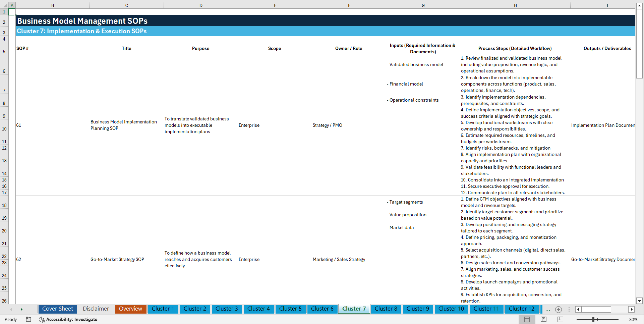Viewport: 644px width, 324px height.
Task: Switch to Cluster 12 sheet
Action: point(521,309)
